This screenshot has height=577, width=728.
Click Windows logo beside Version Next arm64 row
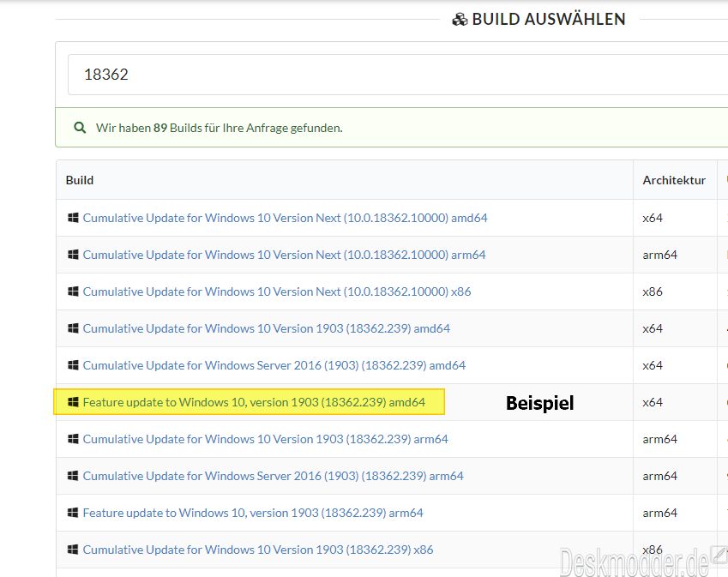click(73, 255)
